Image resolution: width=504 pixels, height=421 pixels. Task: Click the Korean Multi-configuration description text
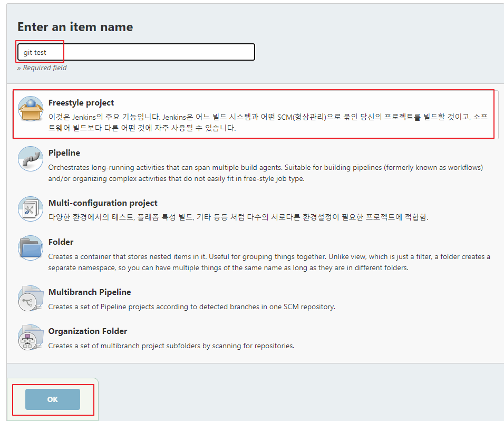238,217
